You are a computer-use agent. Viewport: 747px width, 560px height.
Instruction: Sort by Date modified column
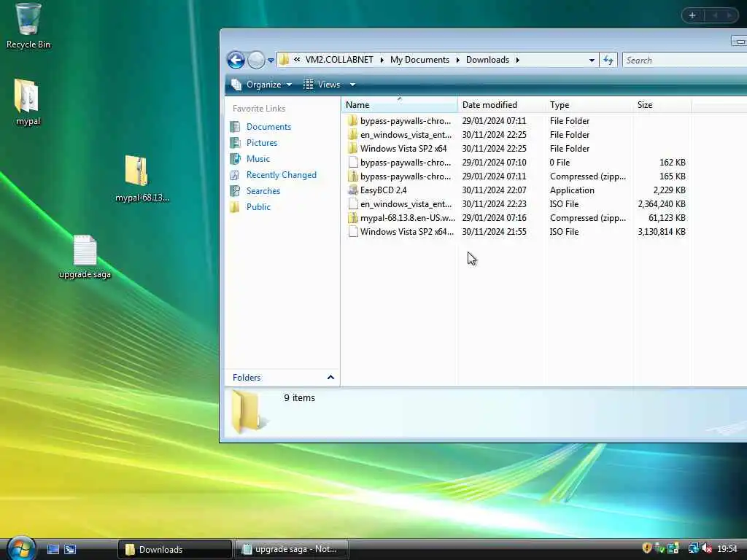[501, 105]
